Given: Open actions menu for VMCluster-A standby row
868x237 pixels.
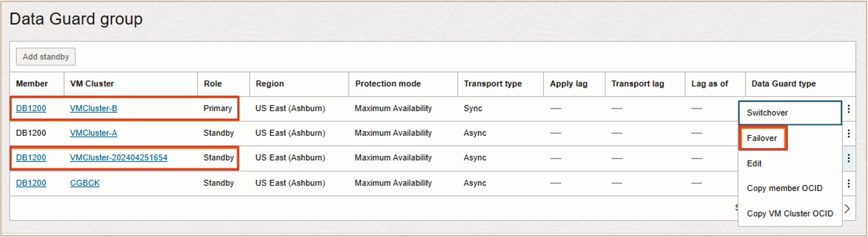Looking at the screenshot, I should pos(848,134).
